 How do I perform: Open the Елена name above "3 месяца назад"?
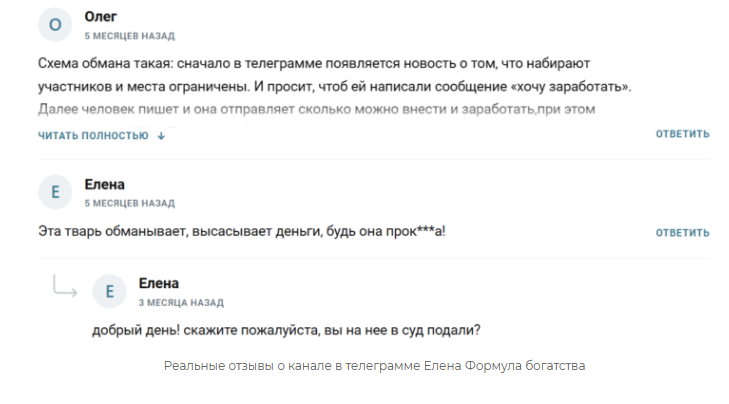(158, 283)
